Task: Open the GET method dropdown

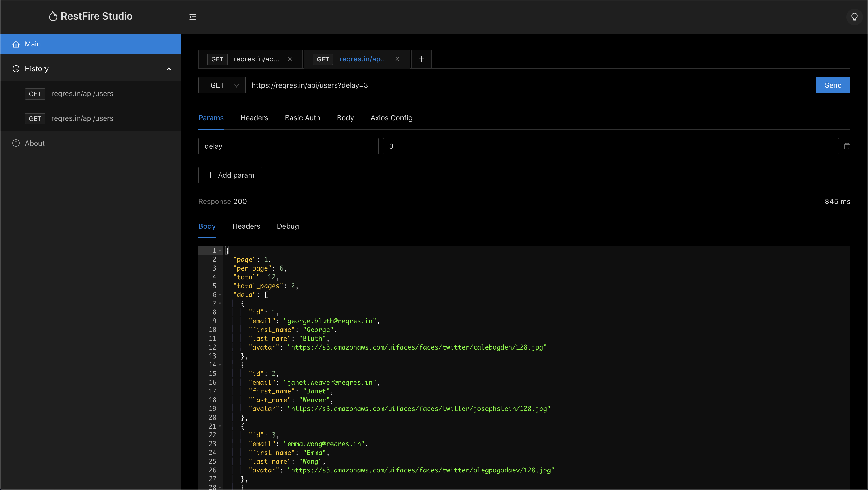Action: [x=222, y=85]
